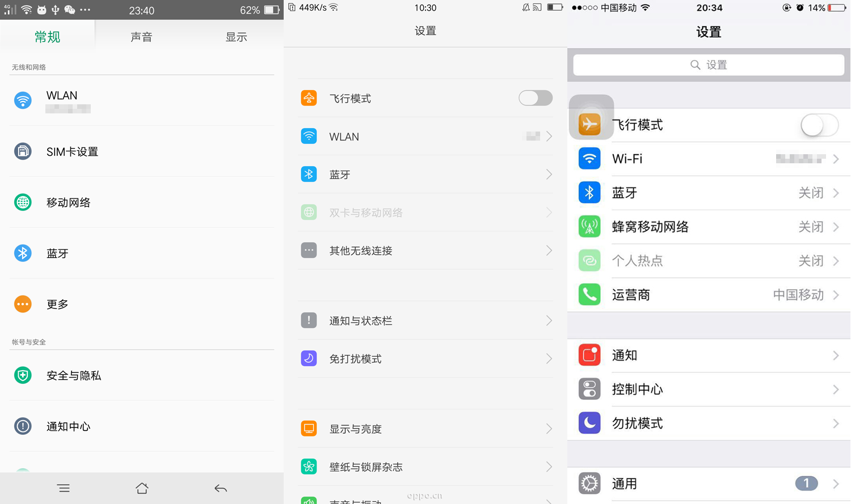Image resolution: width=851 pixels, height=504 pixels.
Task: Tap the 勿扰模式 label
Action: click(x=637, y=423)
